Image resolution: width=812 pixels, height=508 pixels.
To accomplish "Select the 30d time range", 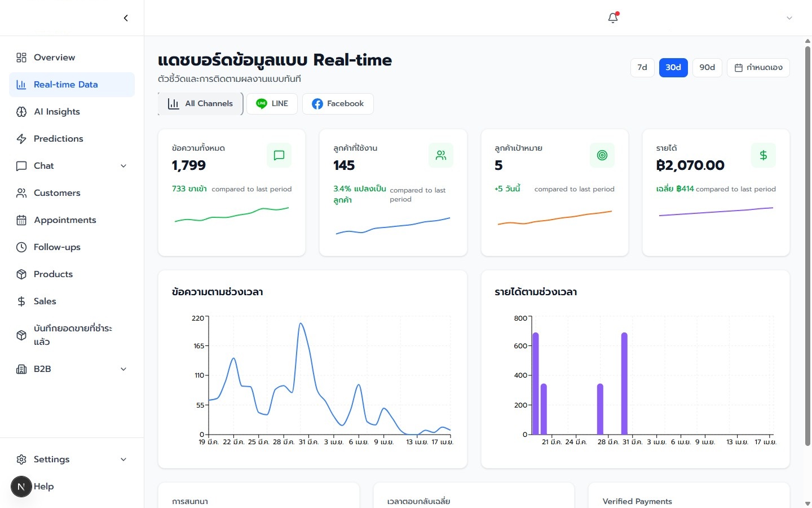I will coord(673,68).
